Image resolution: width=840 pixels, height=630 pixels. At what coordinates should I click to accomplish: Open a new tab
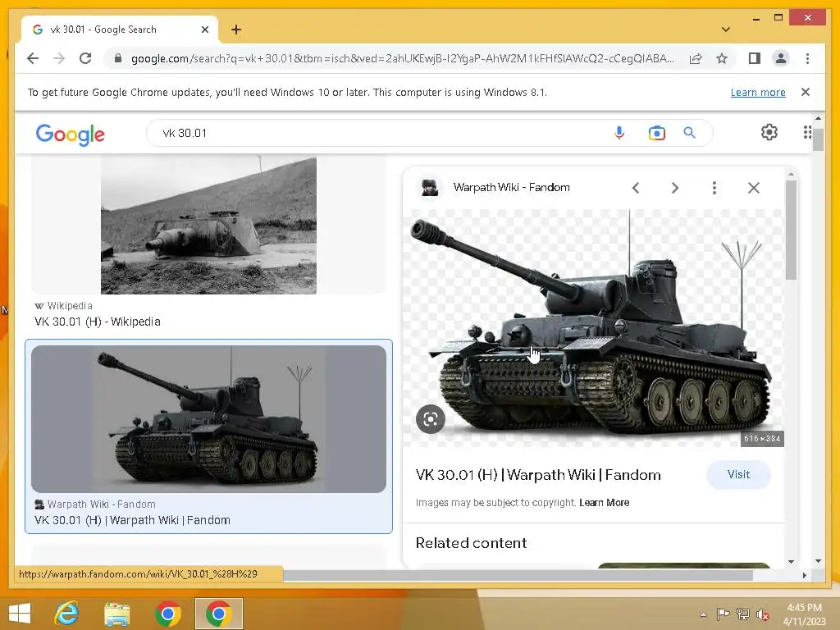(x=236, y=30)
